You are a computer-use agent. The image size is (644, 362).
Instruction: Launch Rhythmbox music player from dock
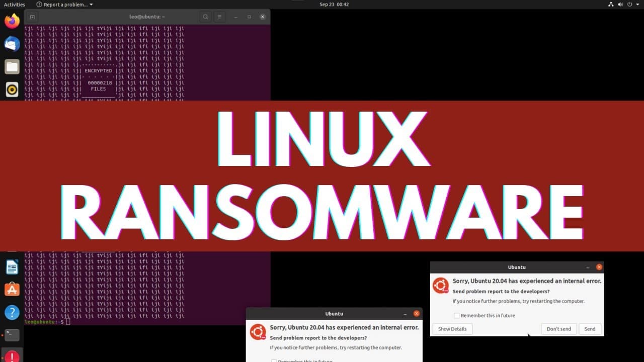(12, 89)
